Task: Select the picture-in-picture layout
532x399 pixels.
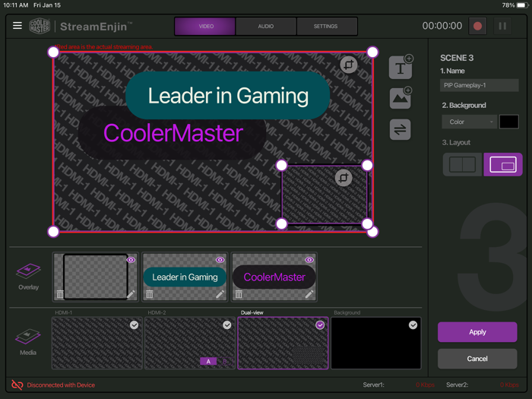Action: (x=503, y=165)
